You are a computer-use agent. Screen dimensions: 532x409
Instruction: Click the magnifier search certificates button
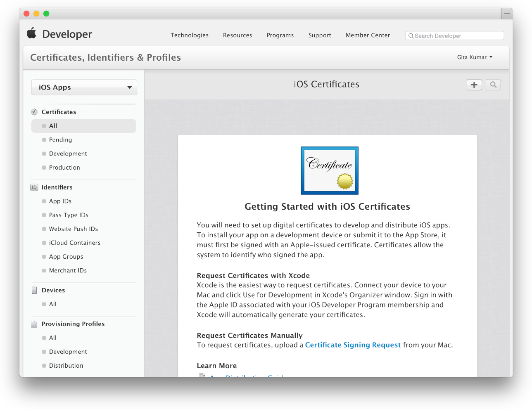(493, 85)
